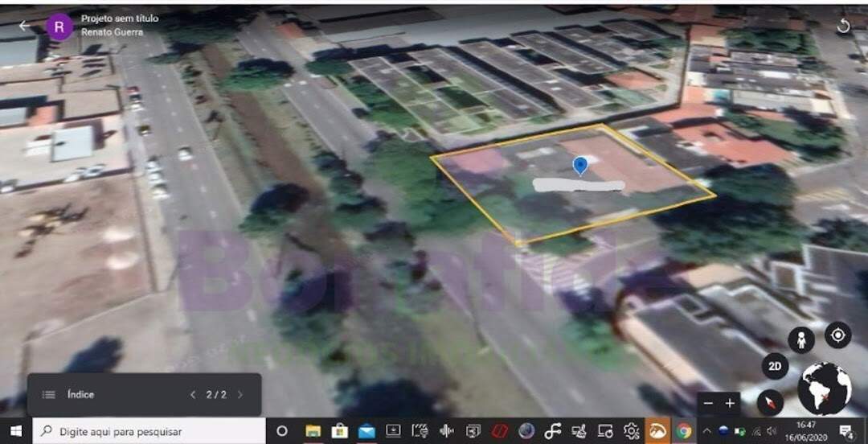Switch the map view to 2D

tap(775, 367)
